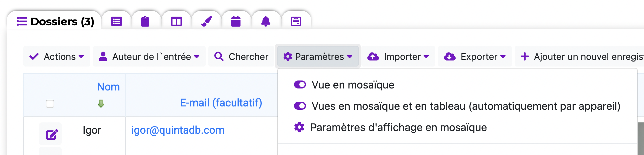The height and width of the screenshot is (155, 644).
Task: Click Ajouter un nouvel enregistrement button
Action: tap(580, 57)
